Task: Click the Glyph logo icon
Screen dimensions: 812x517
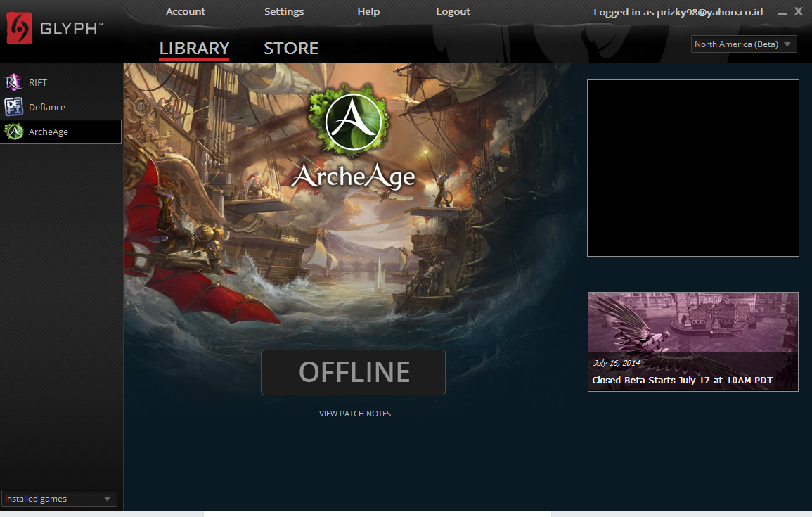Action: point(20,30)
